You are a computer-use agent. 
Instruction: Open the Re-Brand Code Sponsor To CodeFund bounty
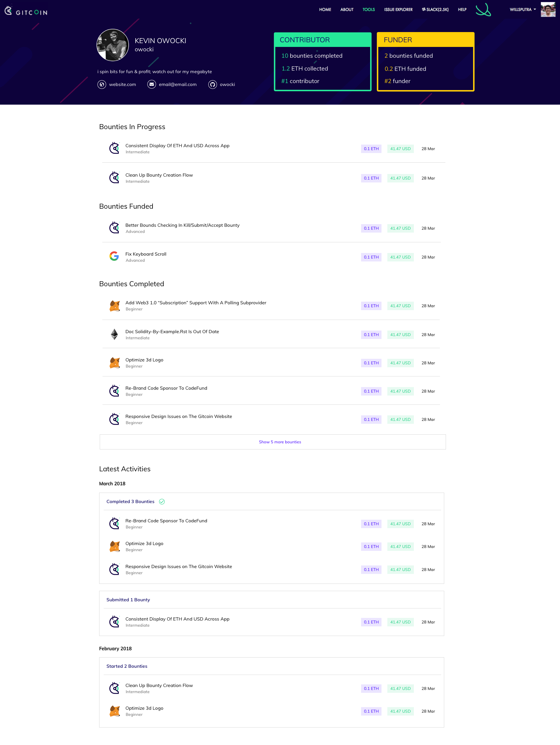[166, 388]
